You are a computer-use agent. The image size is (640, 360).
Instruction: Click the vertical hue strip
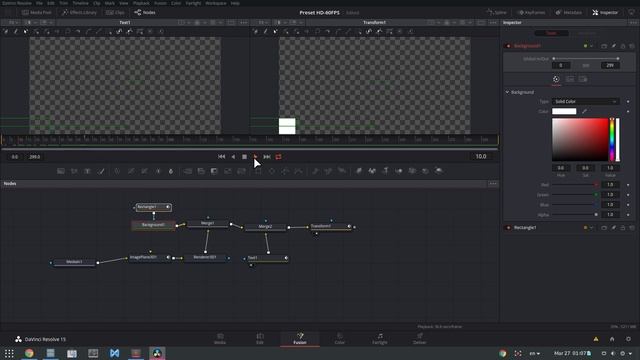click(612, 140)
